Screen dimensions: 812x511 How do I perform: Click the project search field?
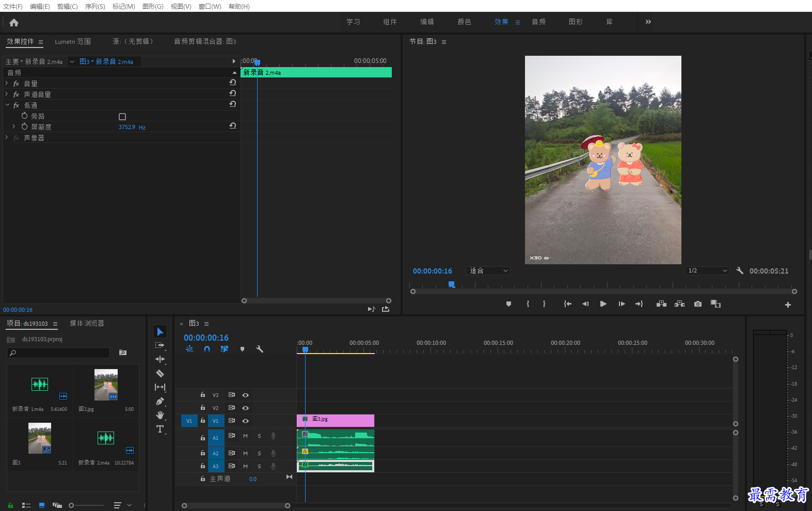(58, 353)
